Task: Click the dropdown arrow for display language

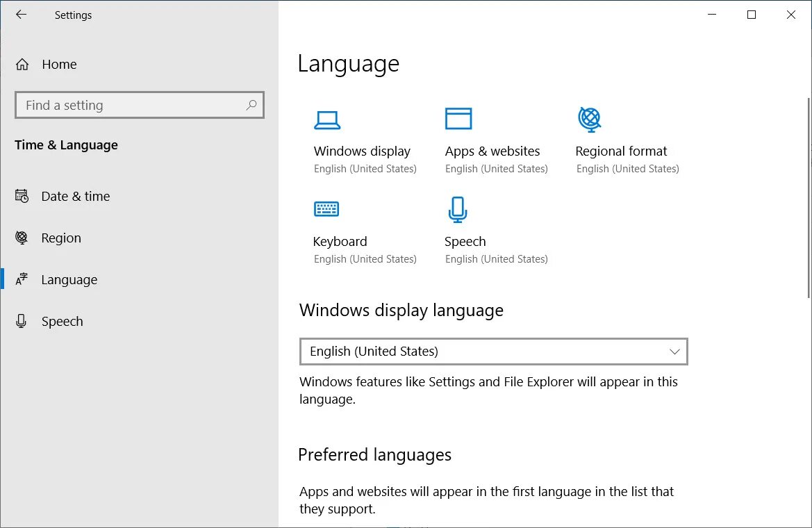Action: click(x=674, y=352)
